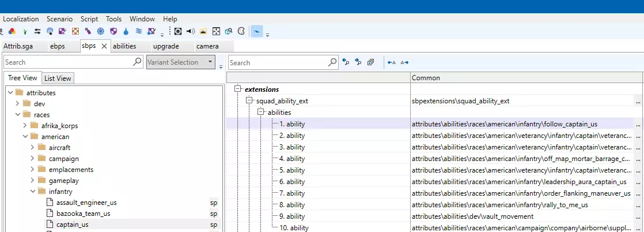Collapse the squad_ability_ext node
This screenshot has width=644, height=232.
(249, 101)
